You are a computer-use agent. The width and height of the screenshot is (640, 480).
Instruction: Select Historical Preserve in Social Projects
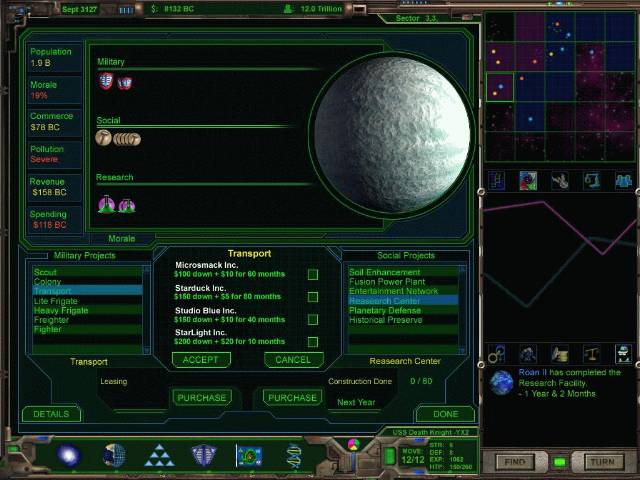click(403, 320)
